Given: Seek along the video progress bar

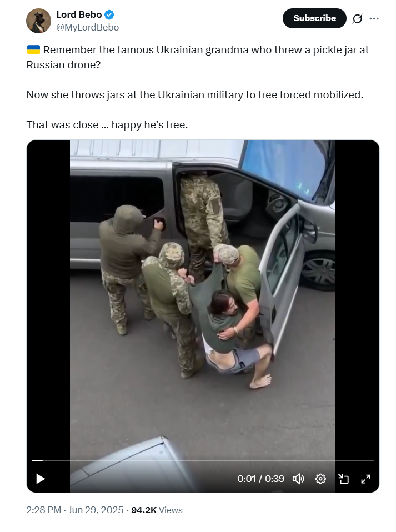Looking at the screenshot, I should 203,460.
